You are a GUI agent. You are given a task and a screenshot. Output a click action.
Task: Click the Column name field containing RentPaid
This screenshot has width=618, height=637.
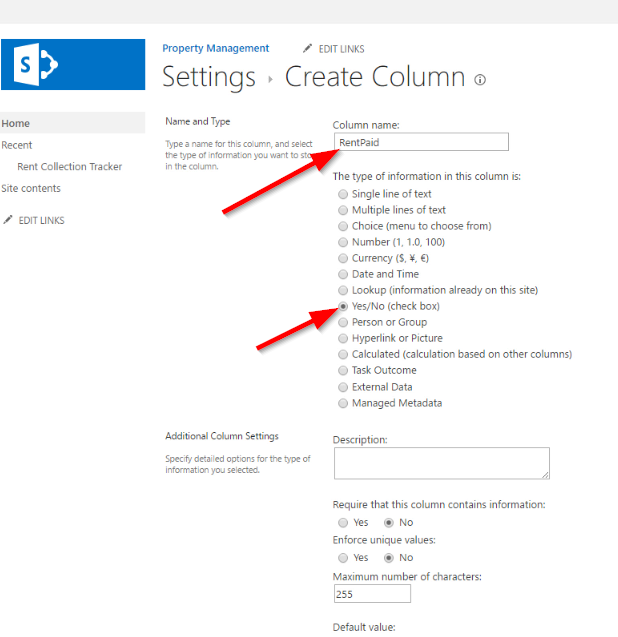click(x=421, y=142)
